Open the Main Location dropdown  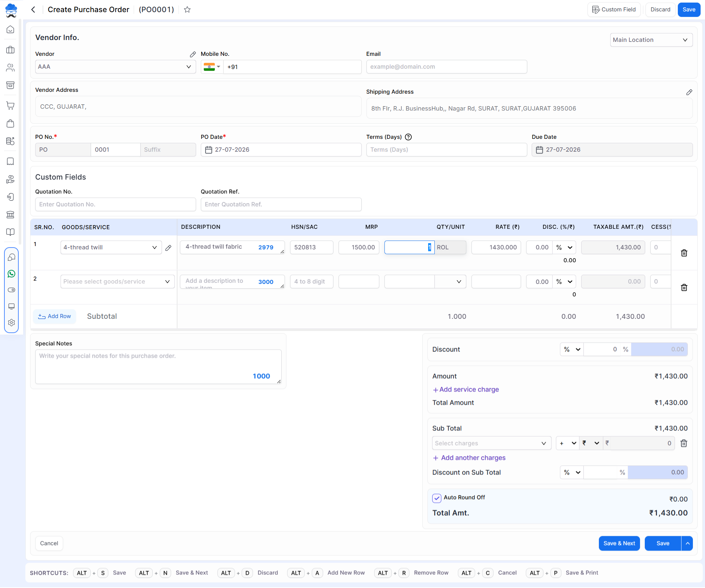tap(651, 40)
